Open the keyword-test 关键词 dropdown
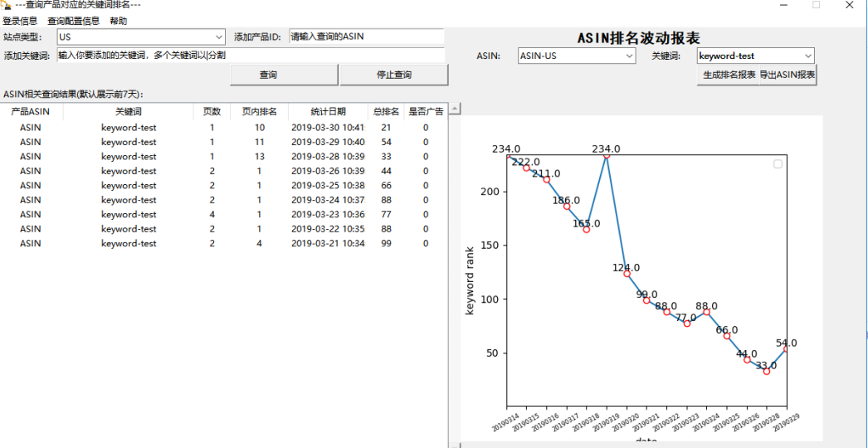This screenshot has width=868, height=448. click(808, 56)
